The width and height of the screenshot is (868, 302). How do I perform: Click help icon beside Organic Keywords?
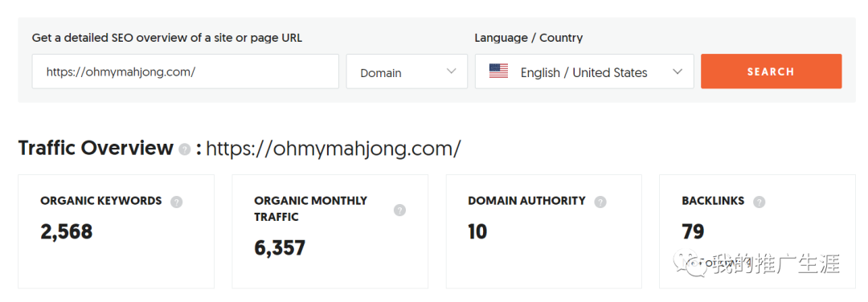(177, 202)
